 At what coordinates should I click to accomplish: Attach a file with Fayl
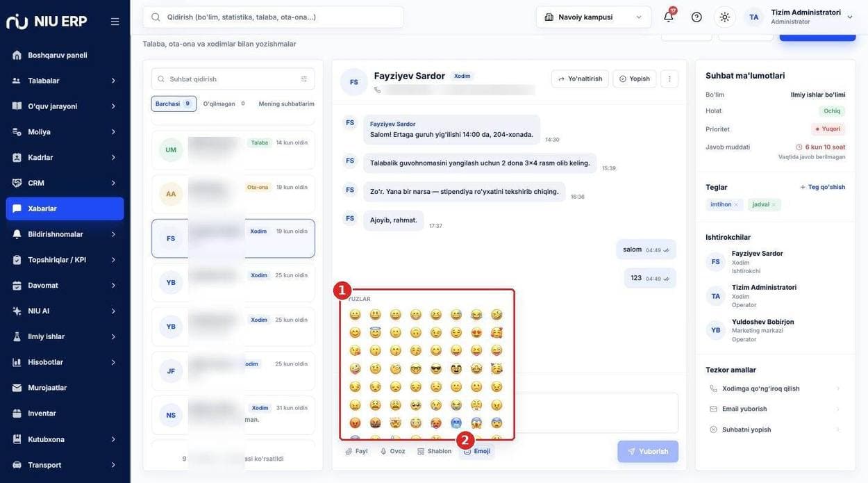[x=356, y=451]
